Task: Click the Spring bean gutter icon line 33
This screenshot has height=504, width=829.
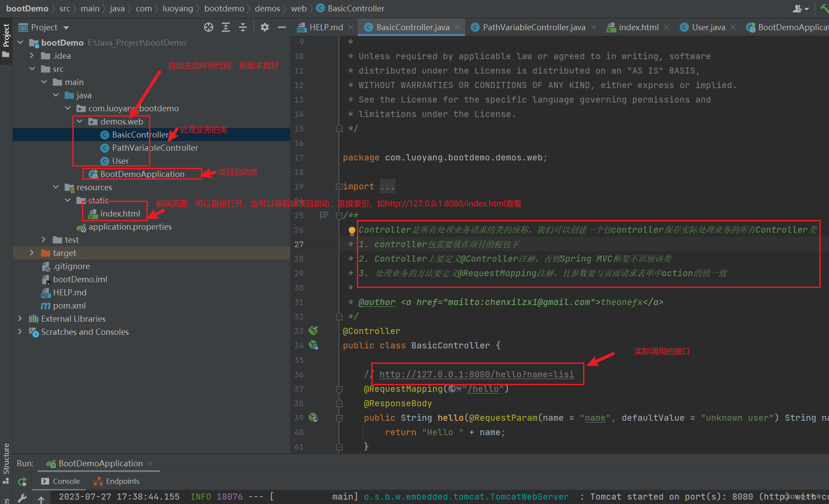Action: coord(313,330)
